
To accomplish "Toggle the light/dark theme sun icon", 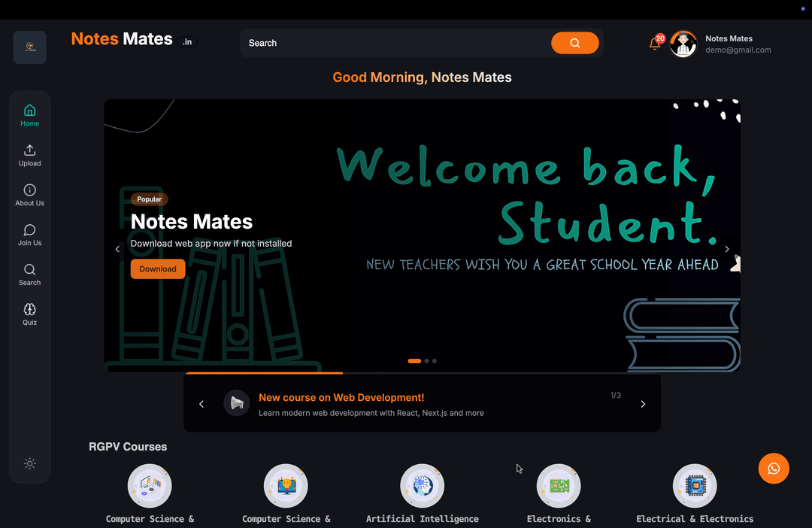I will (x=30, y=463).
